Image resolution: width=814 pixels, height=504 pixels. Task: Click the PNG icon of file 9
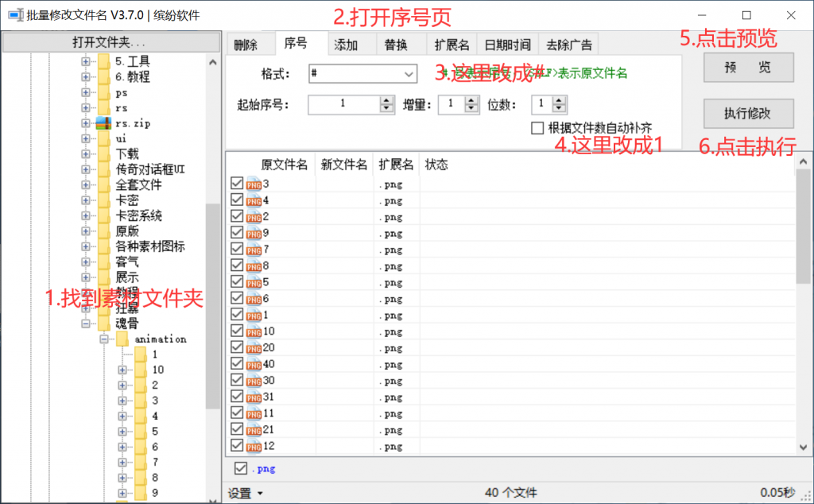pos(254,234)
